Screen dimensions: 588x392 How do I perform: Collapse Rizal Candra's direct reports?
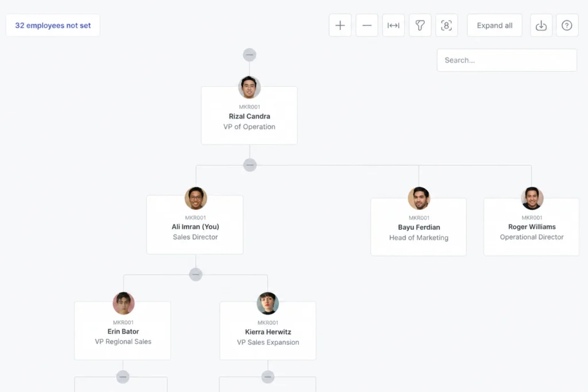250,165
